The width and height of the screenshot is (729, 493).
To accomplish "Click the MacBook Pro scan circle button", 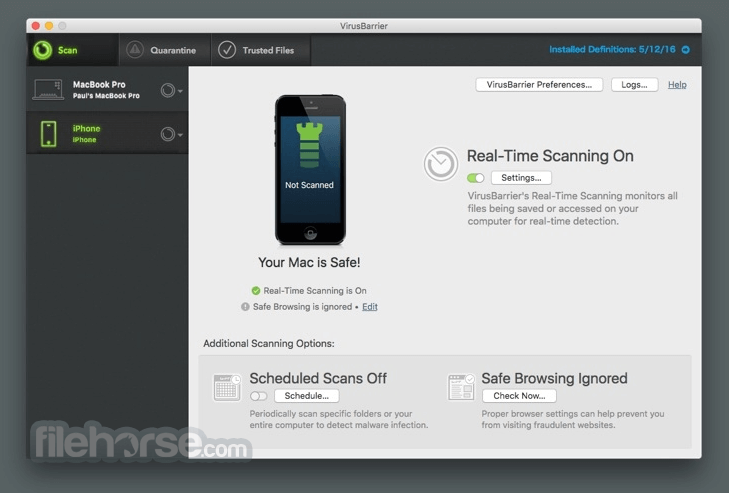I will [x=168, y=90].
